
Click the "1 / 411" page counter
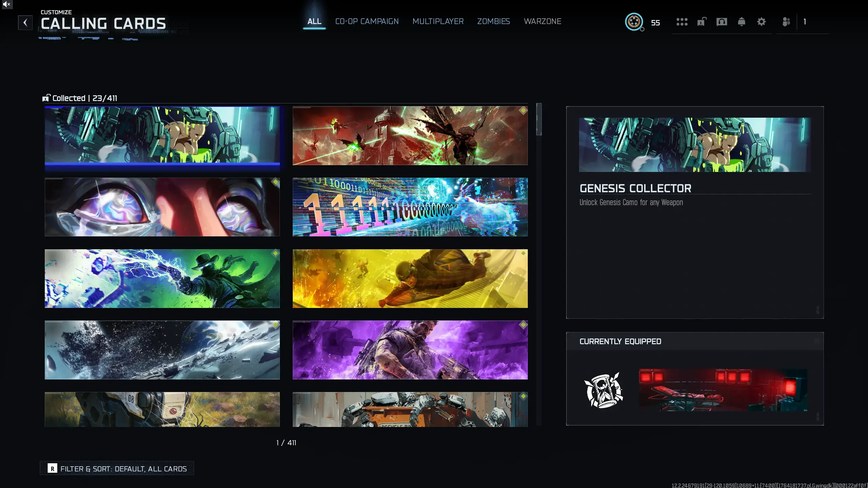pyautogui.click(x=286, y=443)
